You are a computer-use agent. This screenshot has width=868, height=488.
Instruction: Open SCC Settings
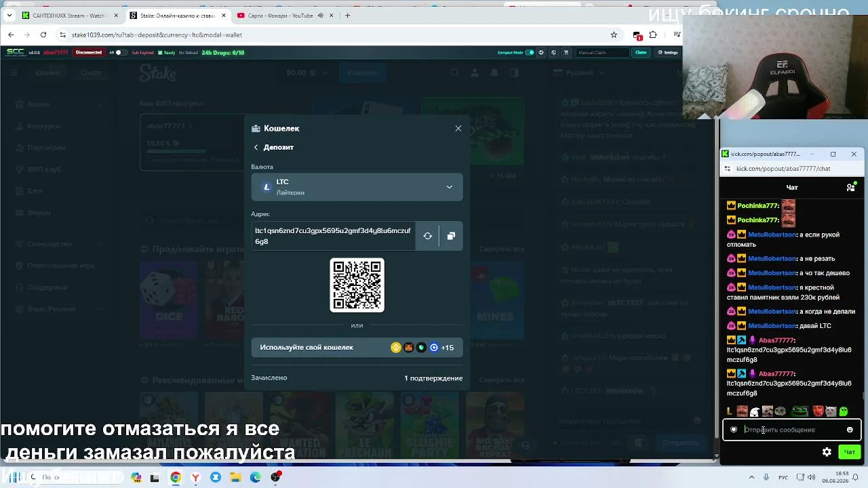[x=667, y=52]
